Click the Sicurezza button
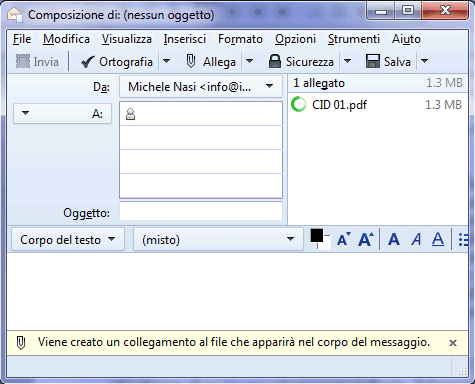 [301, 62]
